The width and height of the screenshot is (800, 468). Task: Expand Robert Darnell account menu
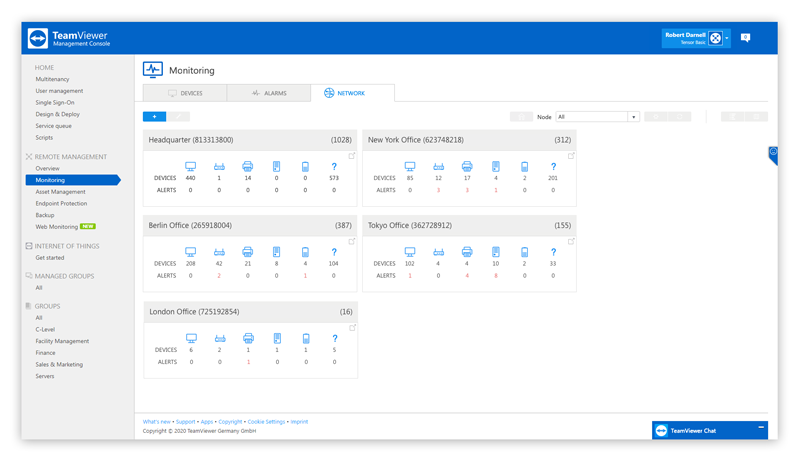tap(727, 38)
